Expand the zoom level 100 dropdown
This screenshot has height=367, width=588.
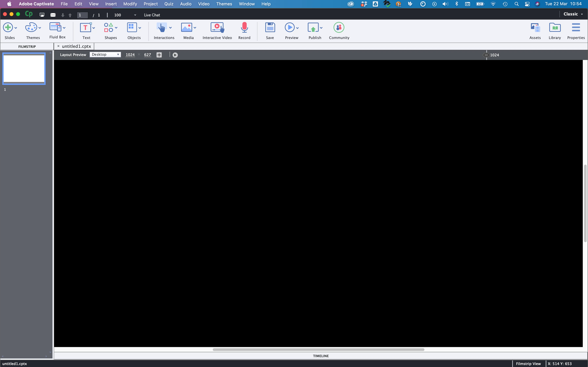(x=135, y=15)
